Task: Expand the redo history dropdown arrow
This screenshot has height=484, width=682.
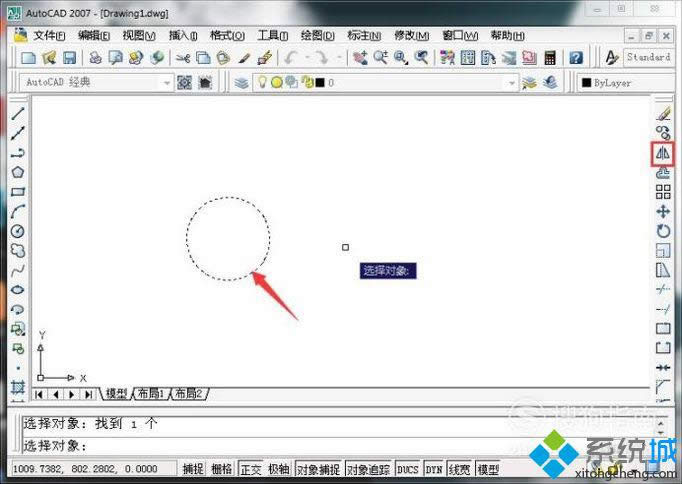Action: [339, 57]
